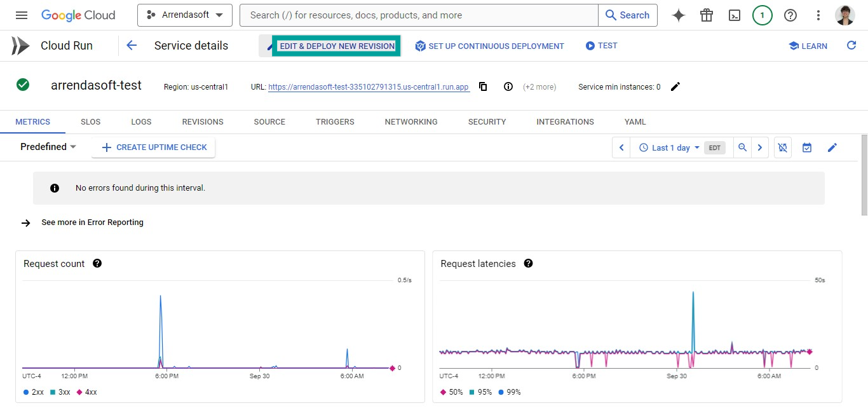Open the user account avatar
The image size is (868, 410).
click(x=845, y=15)
